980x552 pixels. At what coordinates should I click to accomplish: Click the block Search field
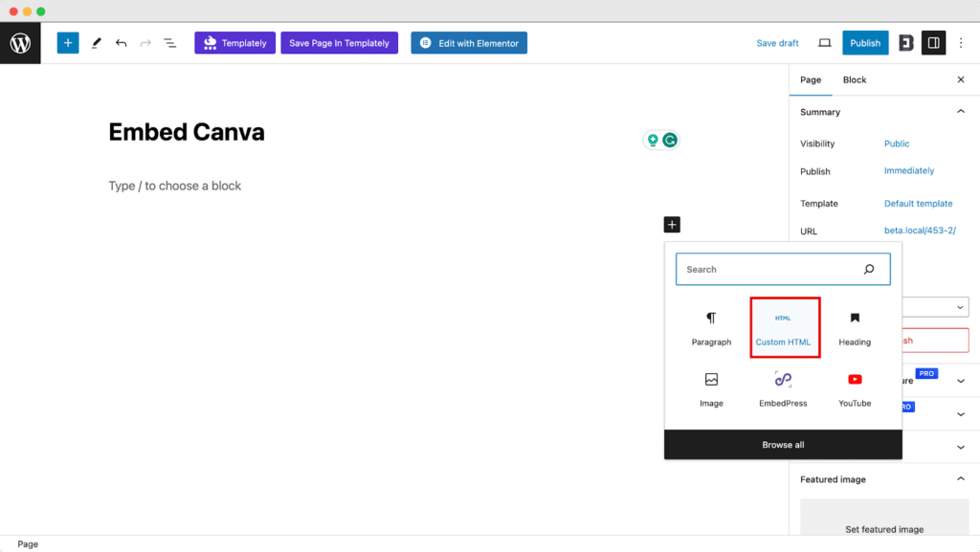tap(770, 270)
